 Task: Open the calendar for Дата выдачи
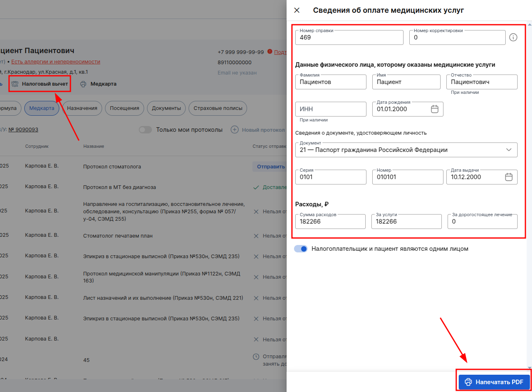pos(509,177)
